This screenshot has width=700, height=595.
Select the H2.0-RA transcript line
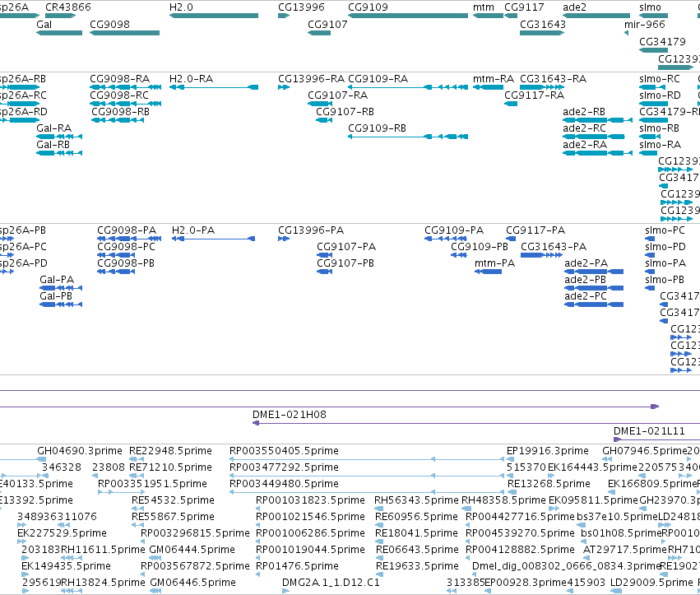point(214,87)
